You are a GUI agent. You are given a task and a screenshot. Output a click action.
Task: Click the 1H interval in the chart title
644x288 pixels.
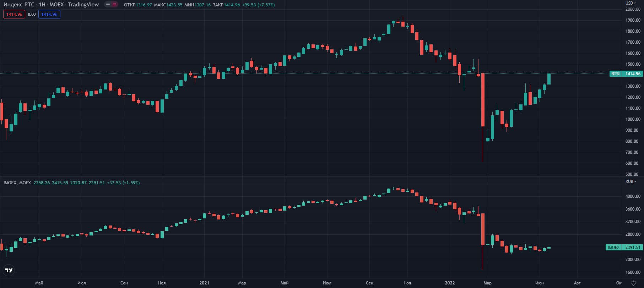42,5
